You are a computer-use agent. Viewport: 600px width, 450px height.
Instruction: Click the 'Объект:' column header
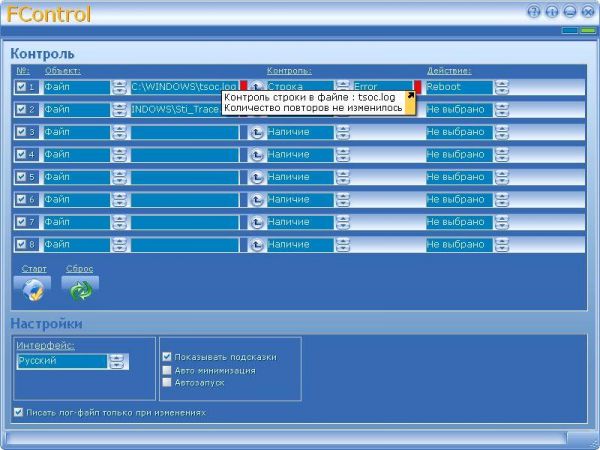62,71
